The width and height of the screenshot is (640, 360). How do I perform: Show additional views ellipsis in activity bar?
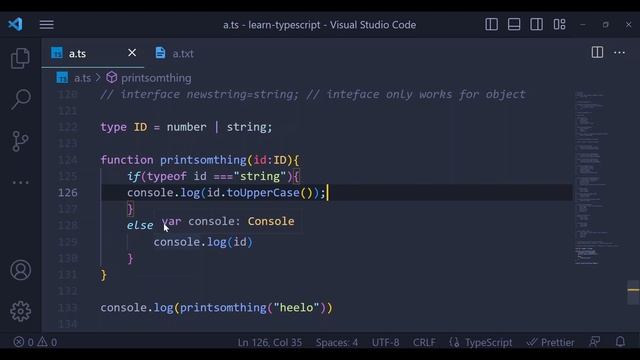[x=20, y=182]
